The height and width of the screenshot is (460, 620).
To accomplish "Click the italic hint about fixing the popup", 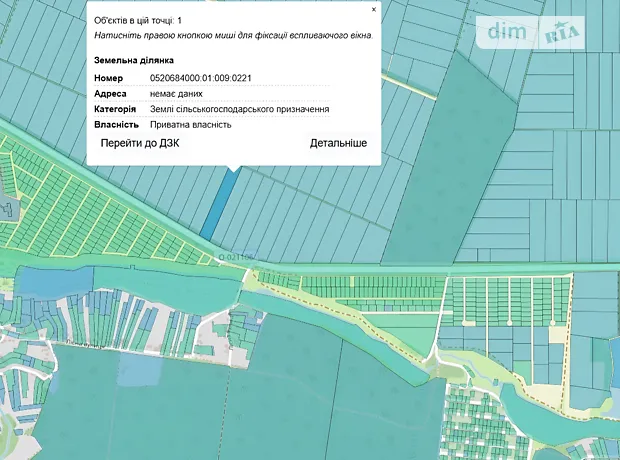I will coord(233,35).
